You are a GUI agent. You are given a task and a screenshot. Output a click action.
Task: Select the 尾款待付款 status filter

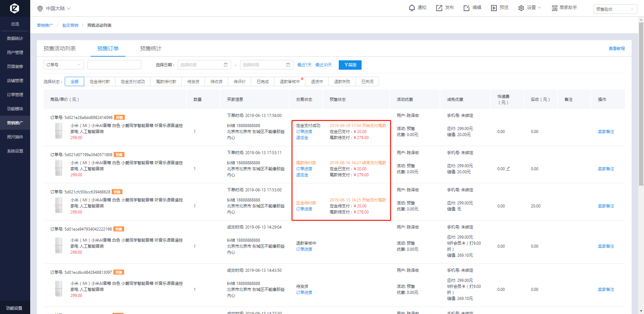pyautogui.click(x=166, y=81)
